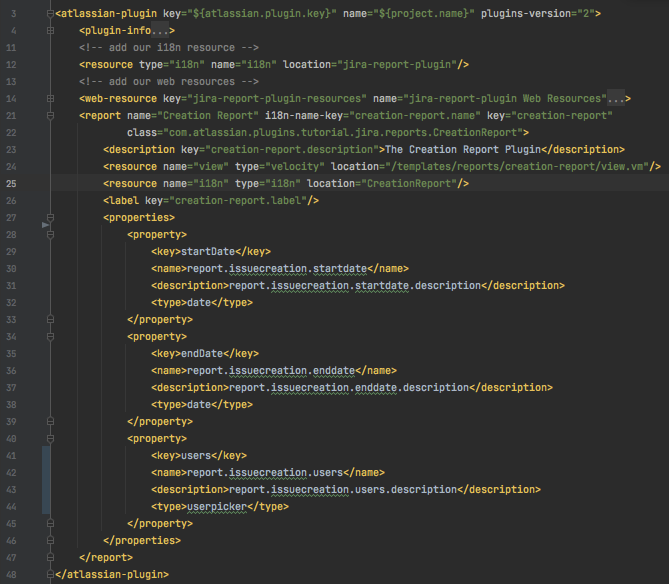The width and height of the screenshot is (669, 584).
Task: Click 'report.issuecreation.startdate' in name tag
Action: tap(277, 269)
